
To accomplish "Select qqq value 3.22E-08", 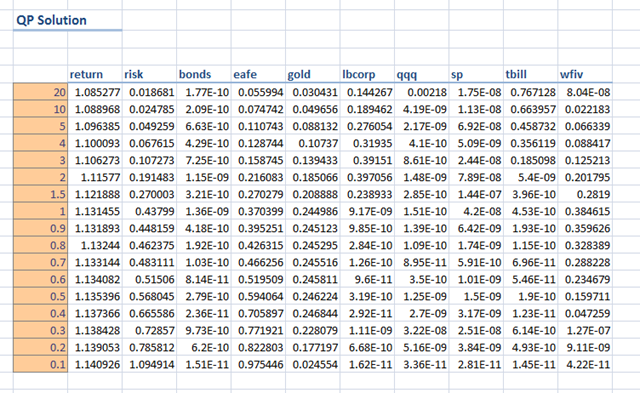I will point(421,330).
